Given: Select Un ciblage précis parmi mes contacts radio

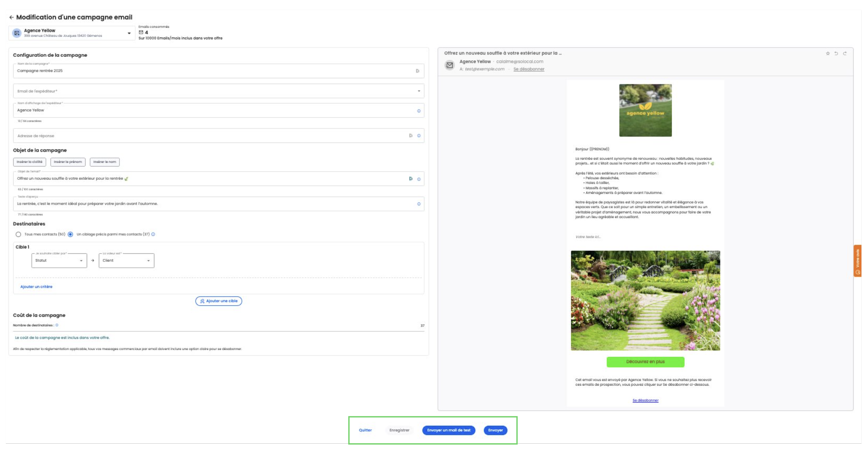Looking at the screenshot, I should [70, 234].
